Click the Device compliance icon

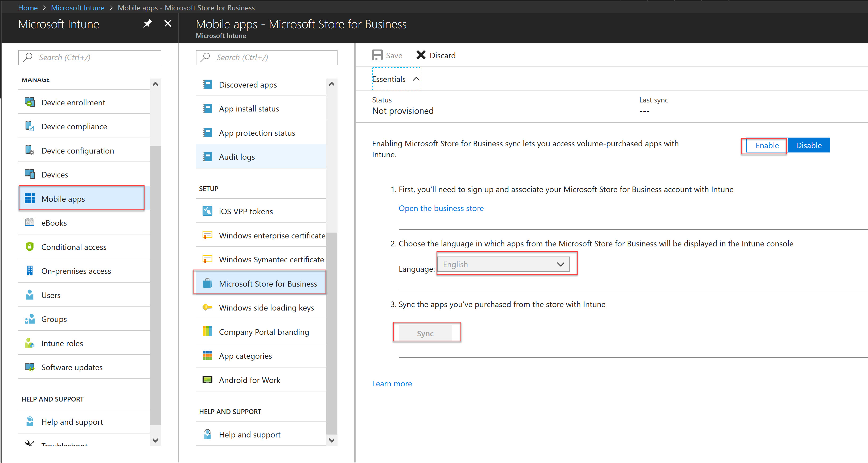[x=30, y=126]
